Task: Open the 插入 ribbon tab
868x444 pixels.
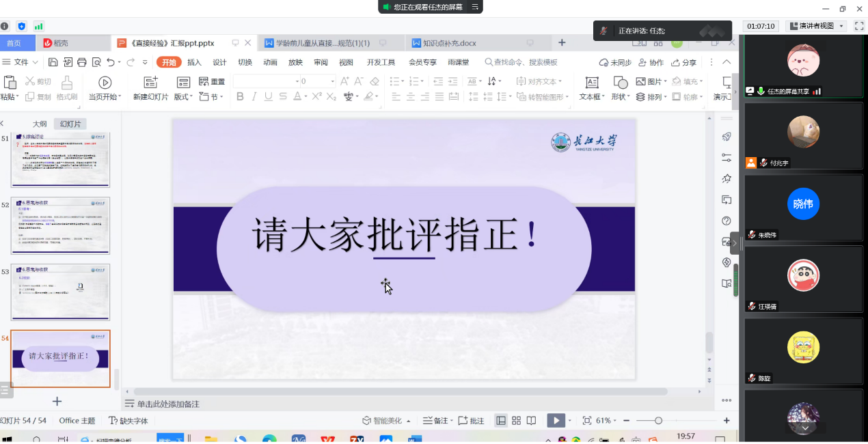Action: coord(194,62)
